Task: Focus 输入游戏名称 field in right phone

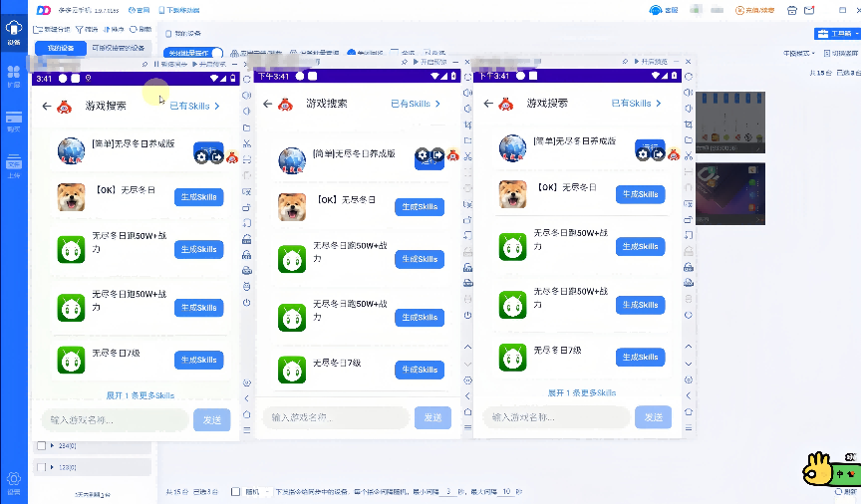Action: (556, 417)
